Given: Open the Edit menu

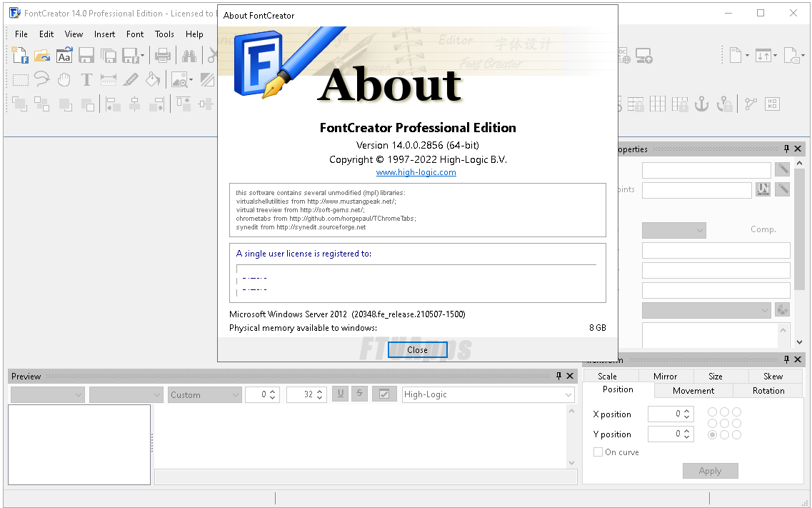Looking at the screenshot, I should (46, 34).
